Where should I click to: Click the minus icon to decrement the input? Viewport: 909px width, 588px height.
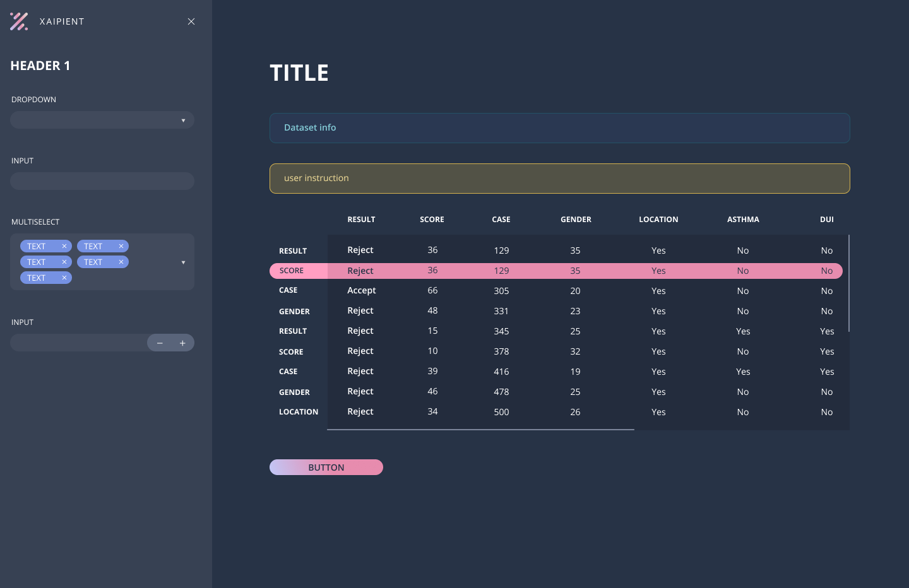pos(160,343)
